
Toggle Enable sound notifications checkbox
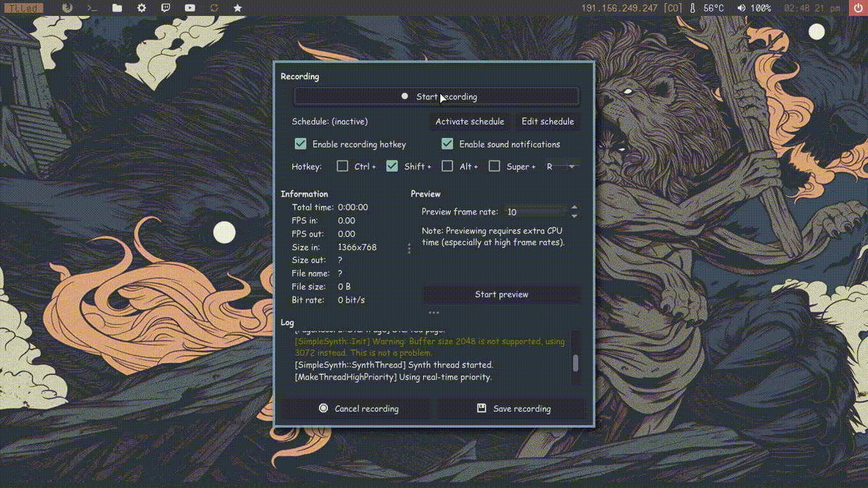(x=447, y=144)
